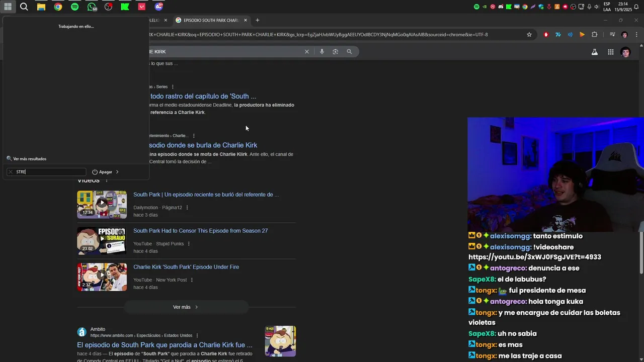This screenshot has height=362, width=644.
Task: Click 'Ver más resultados' in Start search
Action: (x=30, y=159)
